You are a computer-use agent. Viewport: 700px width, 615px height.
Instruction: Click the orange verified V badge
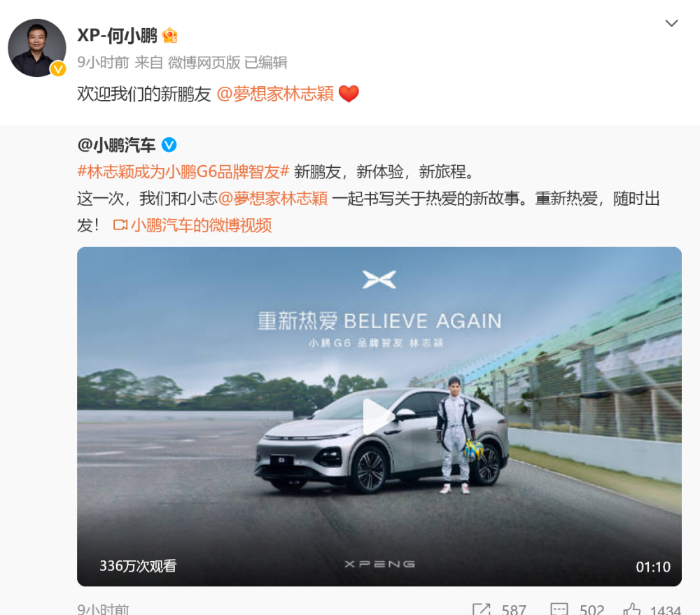(x=58, y=69)
